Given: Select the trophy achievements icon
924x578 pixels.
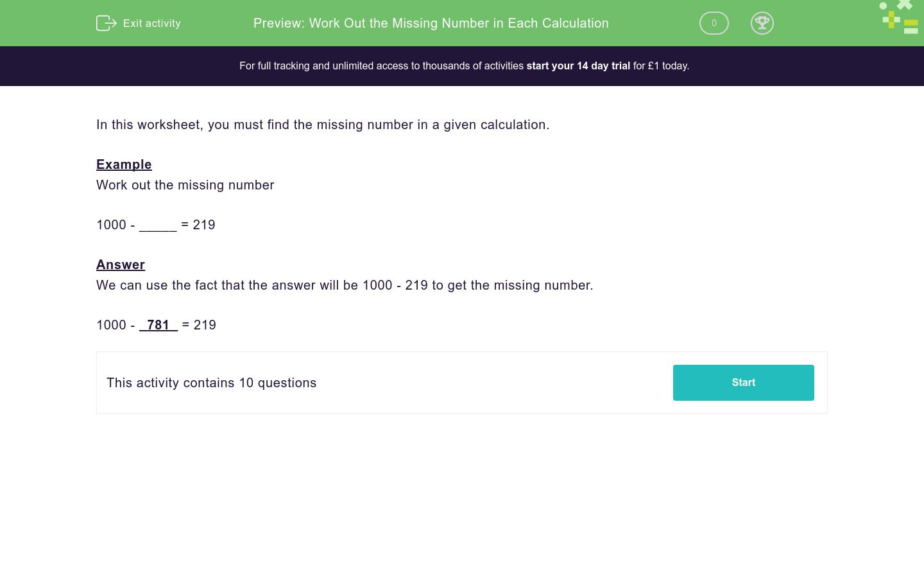Looking at the screenshot, I should pyautogui.click(x=762, y=22).
